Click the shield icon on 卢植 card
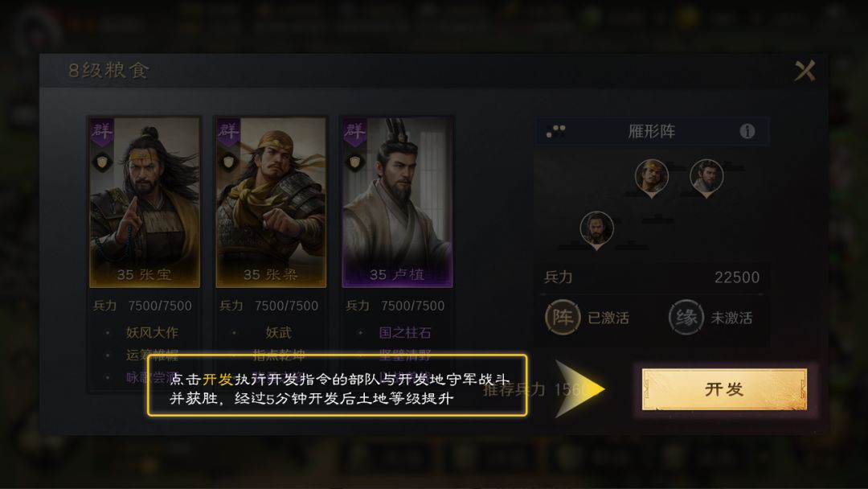 (355, 162)
